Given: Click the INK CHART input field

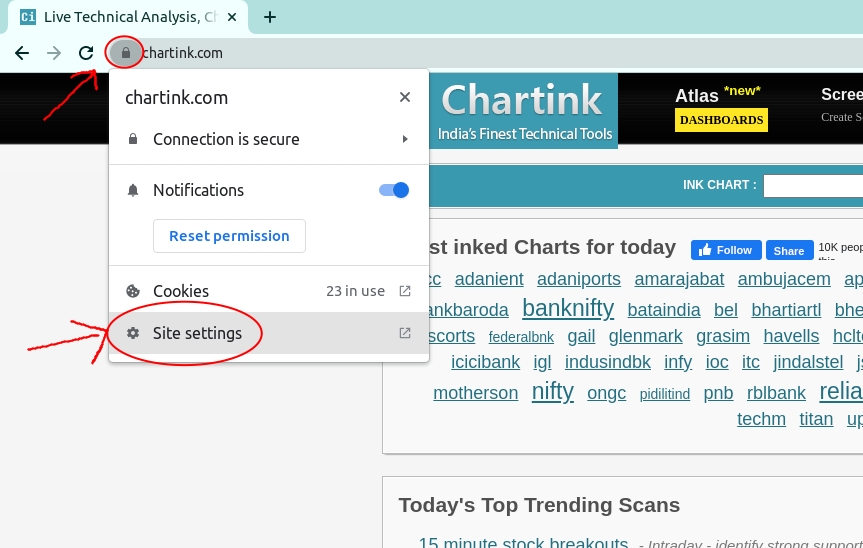Looking at the screenshot, I should pos(813,186).
